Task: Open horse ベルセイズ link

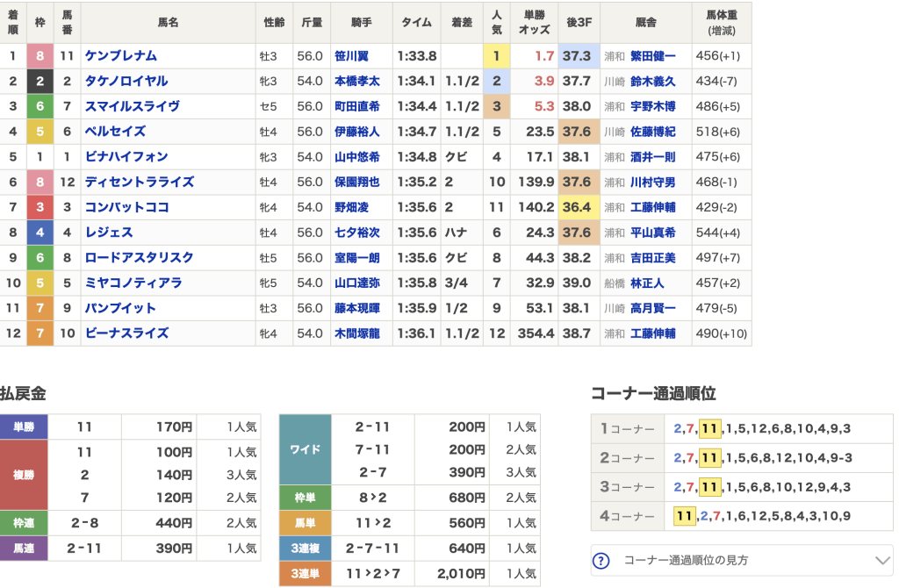Action: [x=115, y=132]
